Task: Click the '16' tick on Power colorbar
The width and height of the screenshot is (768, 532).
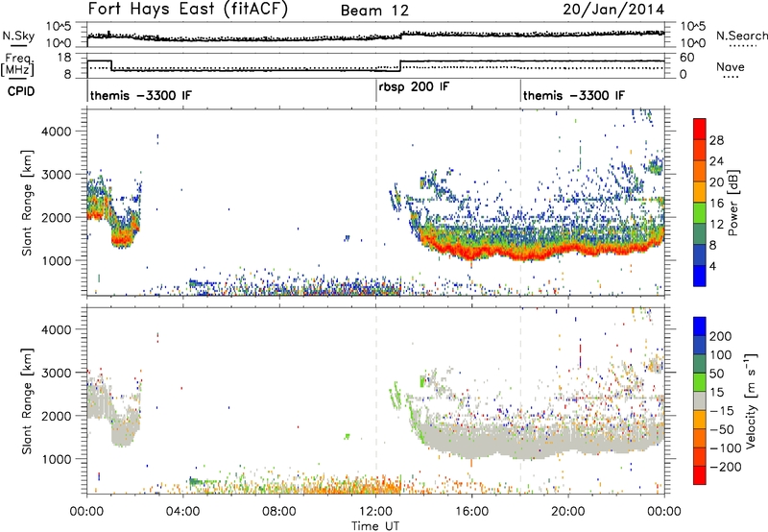Action: point(716,204)
